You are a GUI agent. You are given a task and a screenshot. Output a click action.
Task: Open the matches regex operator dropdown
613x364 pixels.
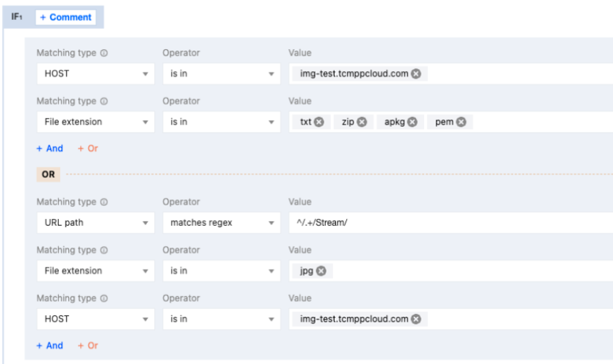(x=221, y=223)
